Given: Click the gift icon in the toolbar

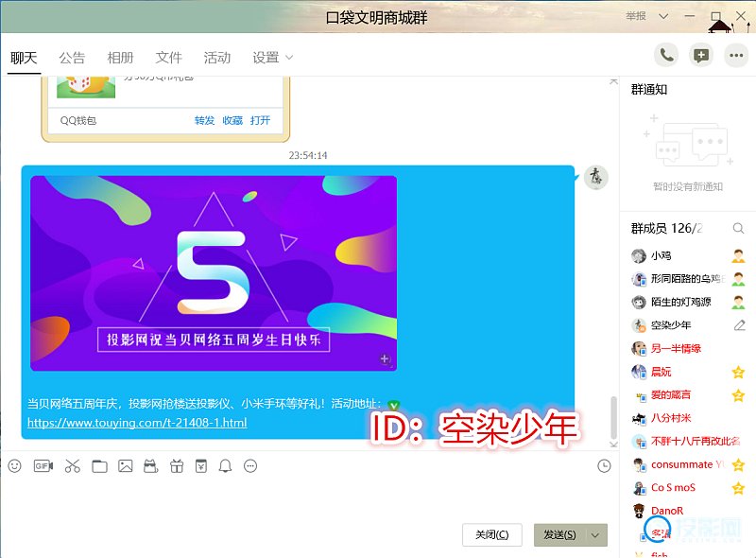Looking at the screenshot, I should click(177, 466).
